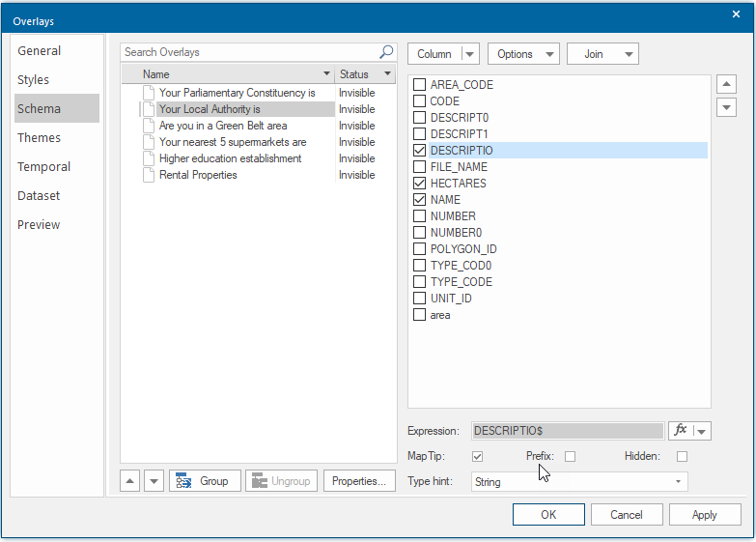Click the Apply button
756x542 pixels.
[x=705, y=515]
